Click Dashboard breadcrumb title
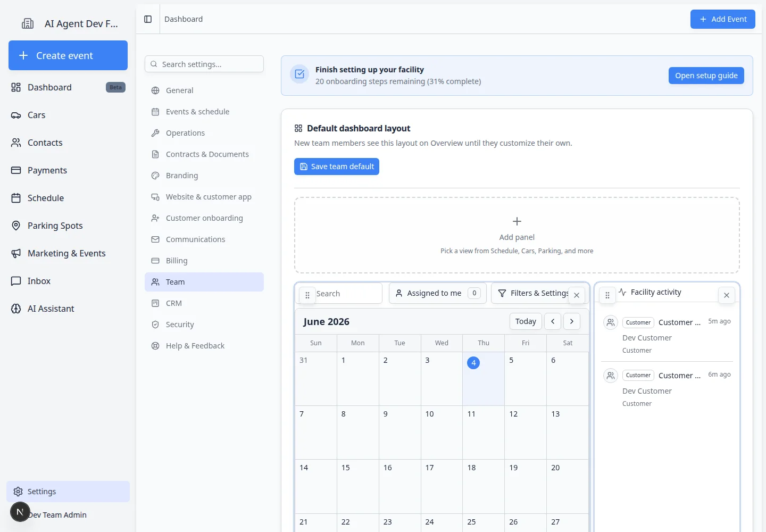This screenshot has width=766, height=532. click(184, 19)
